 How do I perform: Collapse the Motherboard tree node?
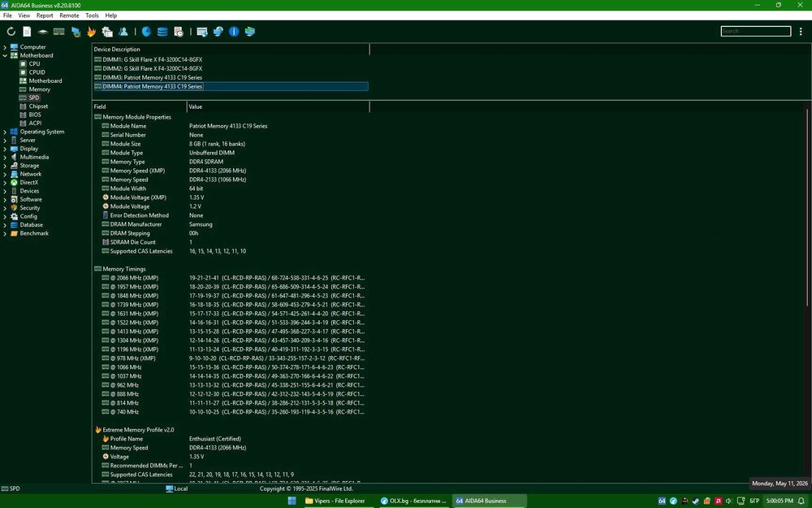[5, 55]
